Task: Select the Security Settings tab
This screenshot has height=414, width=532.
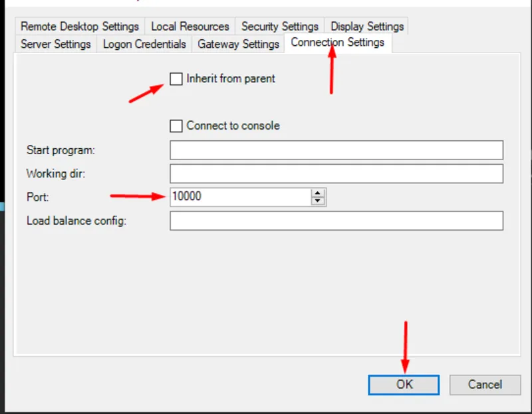Action: [x=279, y=27]
